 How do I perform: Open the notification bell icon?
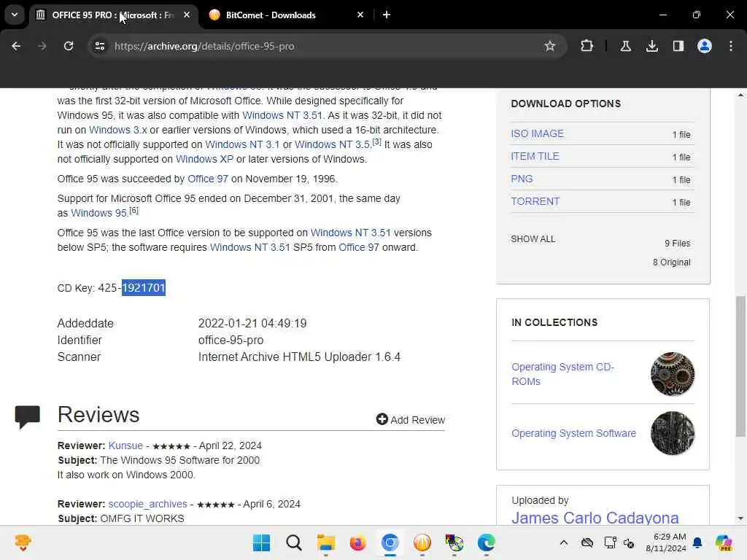pyautogui.click(x=697, y=542)
